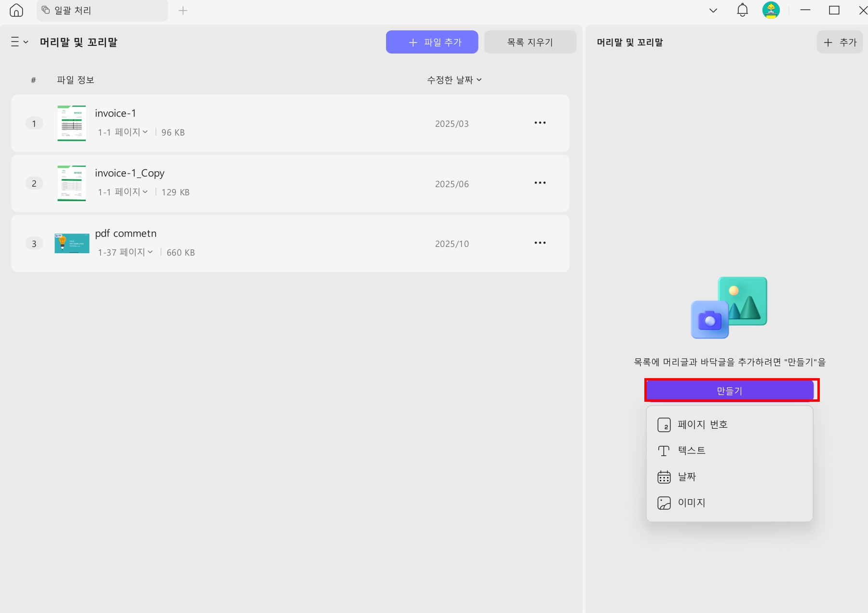Open the user profile avatar
The height and width of the screenshot is (613, 868).
(x=771, y=10)
